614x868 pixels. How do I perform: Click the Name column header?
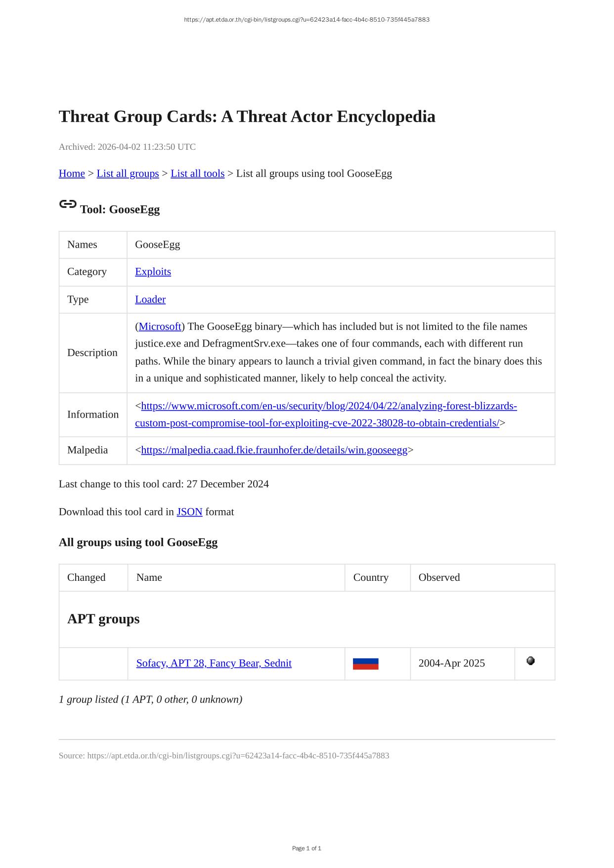pyautogui.click(x=149, y=578)
